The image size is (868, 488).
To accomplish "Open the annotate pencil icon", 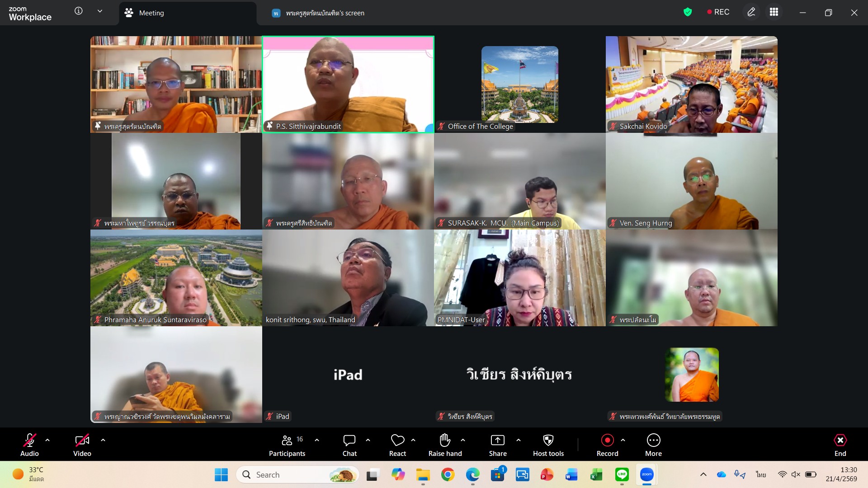I will pos(751,12).
